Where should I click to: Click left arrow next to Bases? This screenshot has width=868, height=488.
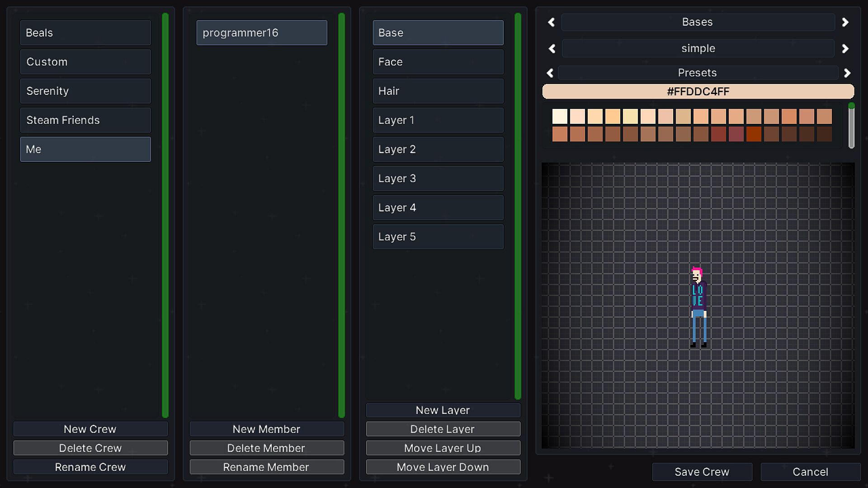pos(551,22)
